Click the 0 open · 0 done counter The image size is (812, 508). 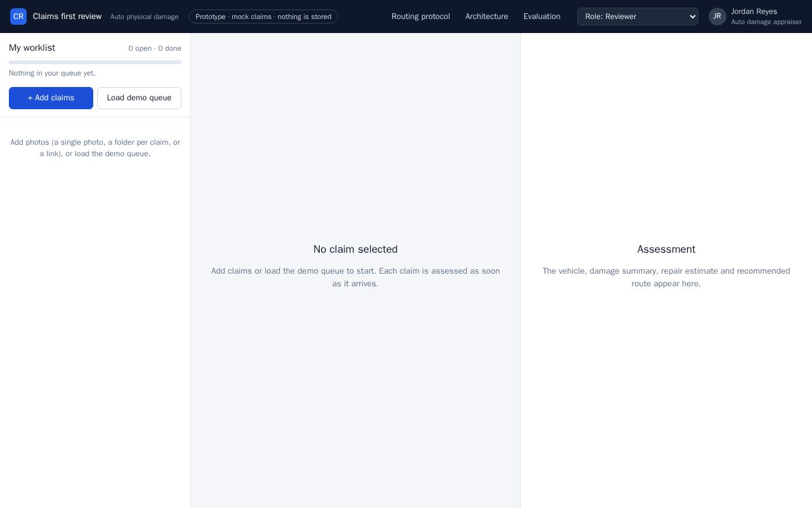[x=155, y=48]
